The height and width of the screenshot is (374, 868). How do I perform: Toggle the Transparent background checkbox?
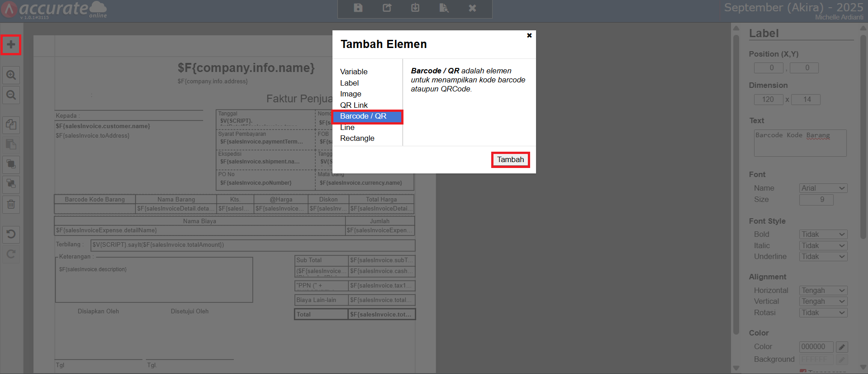click(x=803, y=372)
